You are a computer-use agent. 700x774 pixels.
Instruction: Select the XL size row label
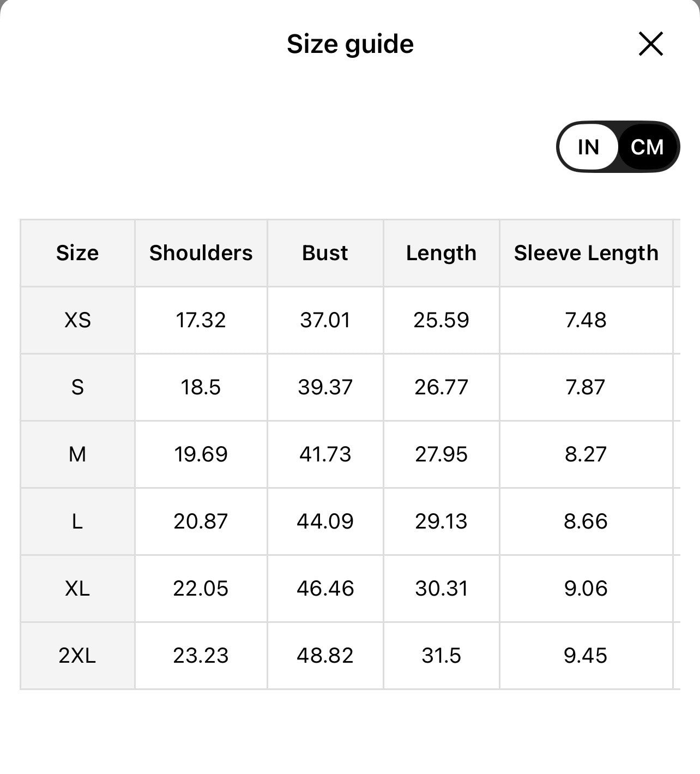point(77,589)
